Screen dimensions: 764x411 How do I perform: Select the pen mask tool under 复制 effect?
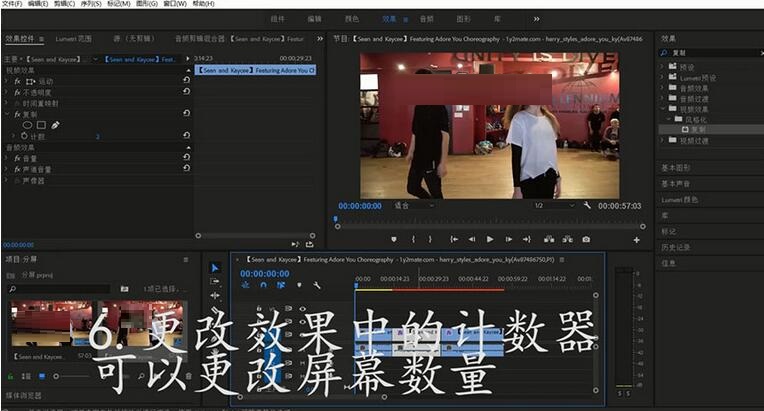tap(55, 125)
